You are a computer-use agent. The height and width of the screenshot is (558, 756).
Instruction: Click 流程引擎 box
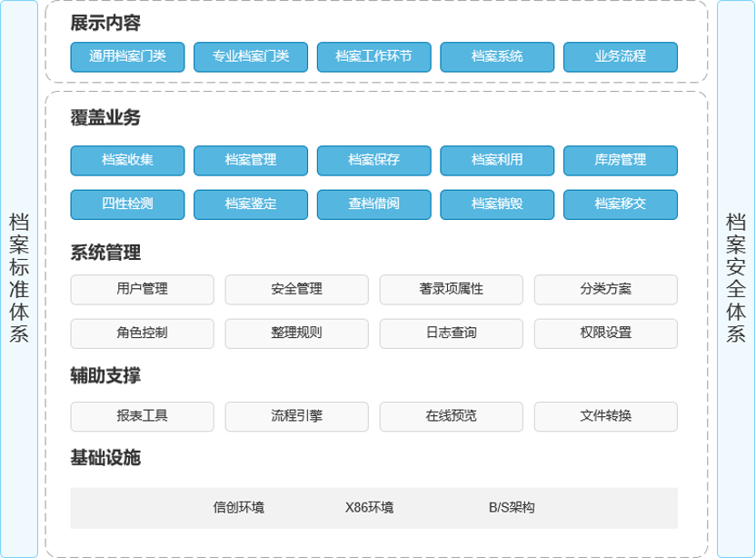point(296,416)
